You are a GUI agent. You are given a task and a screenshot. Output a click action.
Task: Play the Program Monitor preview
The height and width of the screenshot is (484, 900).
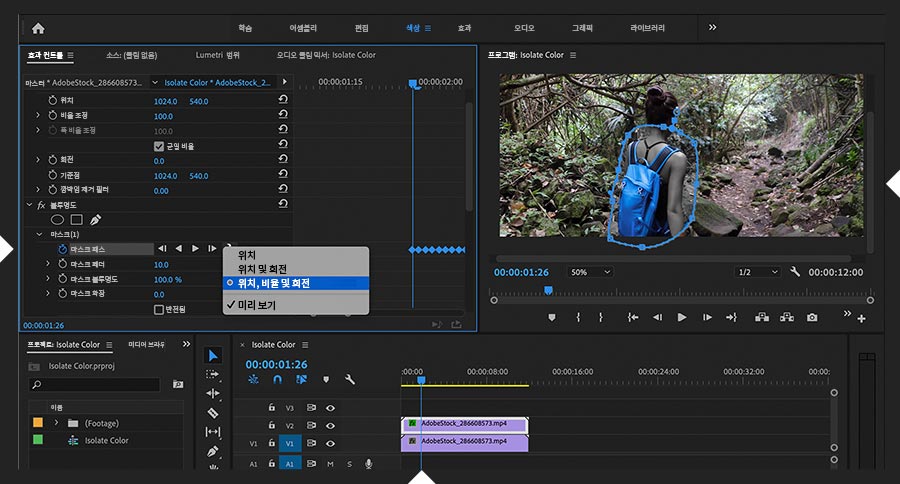682,317
